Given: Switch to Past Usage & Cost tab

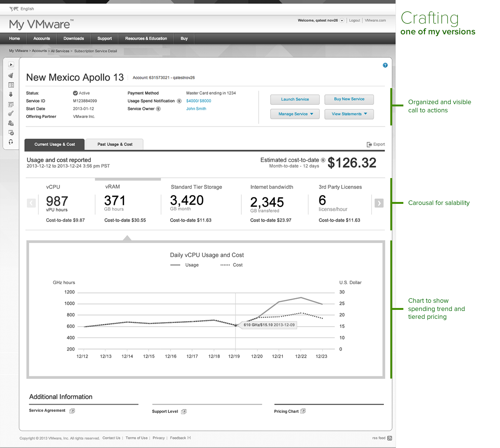Looking at the screenshot, I should click(x=115, y=144).
